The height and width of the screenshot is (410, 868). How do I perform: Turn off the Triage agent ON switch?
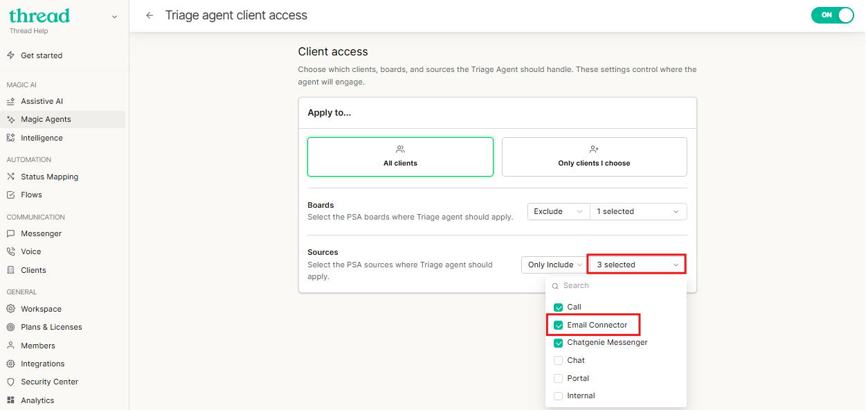click(x=833, y=15)
